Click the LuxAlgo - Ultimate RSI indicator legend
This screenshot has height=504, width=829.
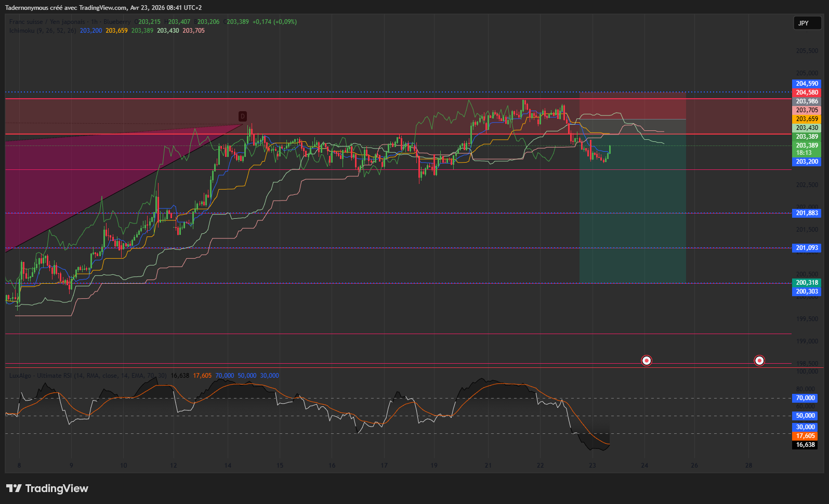[88, 376]
